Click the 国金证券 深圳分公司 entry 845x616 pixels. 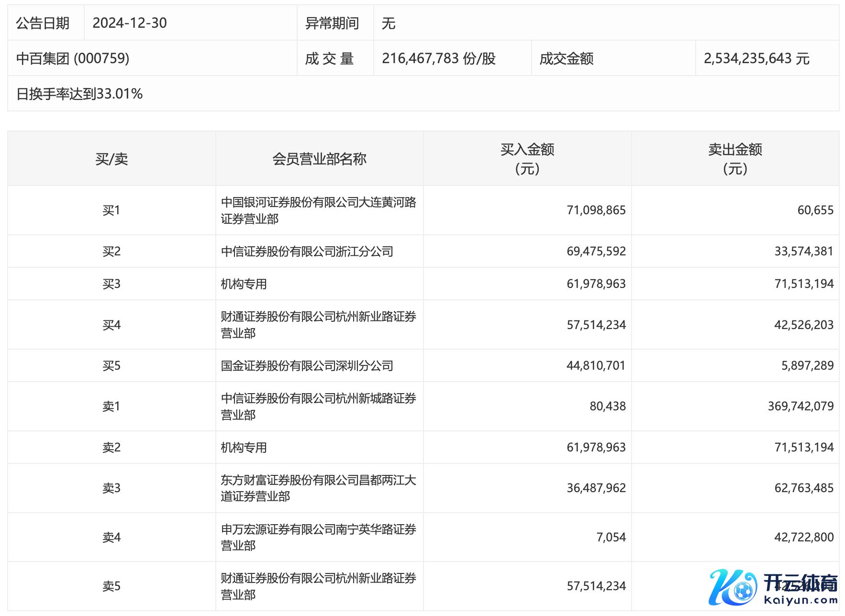tap(307, 366)
